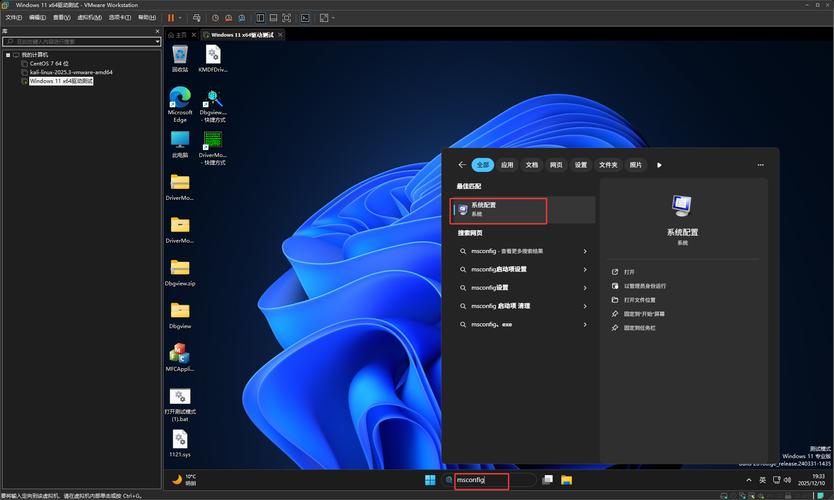Open the 虚拟机 menu
The image size is (834, 500).
[x=90, y=18]
